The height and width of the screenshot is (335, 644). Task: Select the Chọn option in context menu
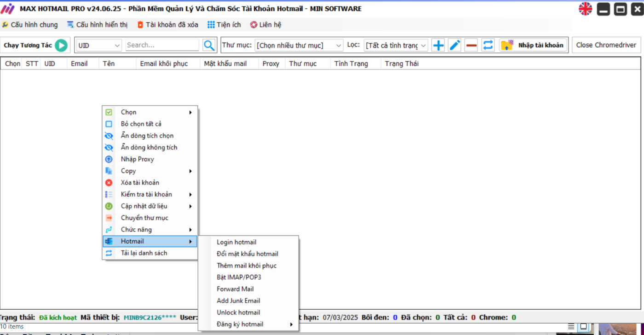(128, 112)
